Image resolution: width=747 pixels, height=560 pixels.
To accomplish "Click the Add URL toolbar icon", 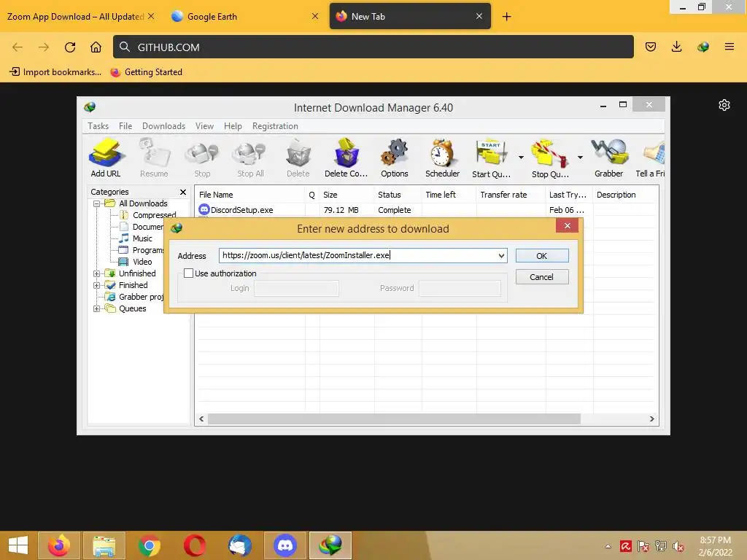I will pyautogui.click(x=106, y=158).
